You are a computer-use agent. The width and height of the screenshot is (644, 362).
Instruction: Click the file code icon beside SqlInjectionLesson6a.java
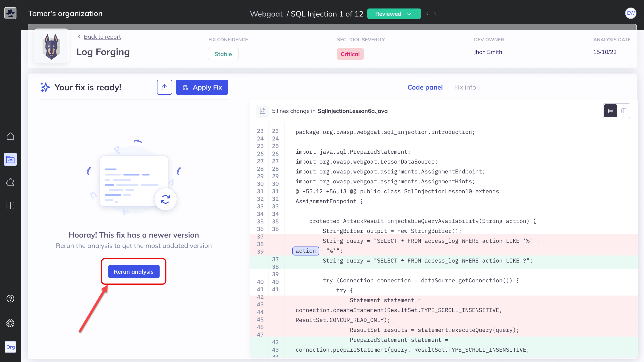(x=263, y=111)
